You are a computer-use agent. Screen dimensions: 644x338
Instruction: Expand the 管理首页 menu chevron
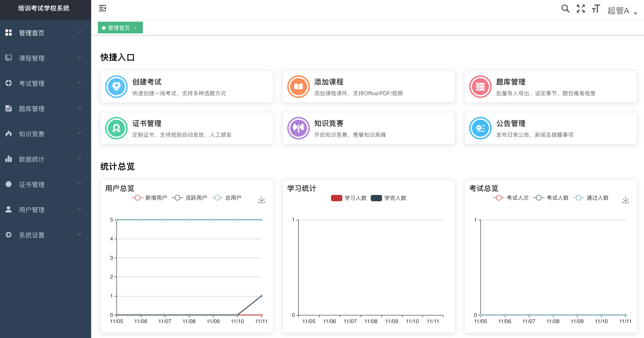click(x=79, y=32)
